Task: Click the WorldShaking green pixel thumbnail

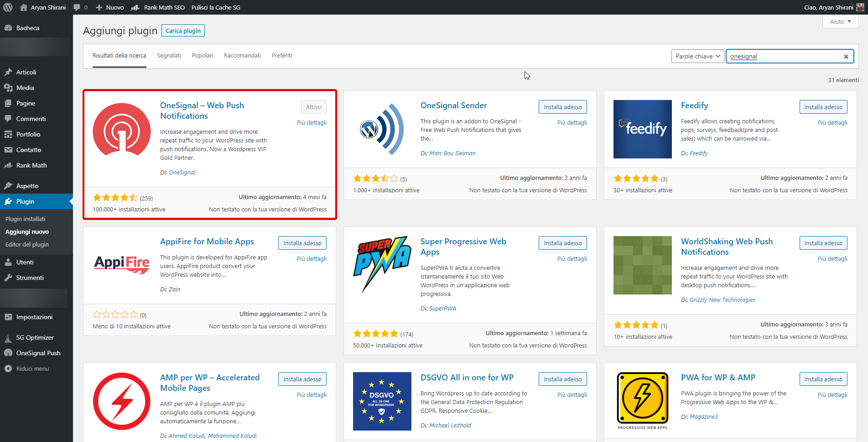Action: 643,265
